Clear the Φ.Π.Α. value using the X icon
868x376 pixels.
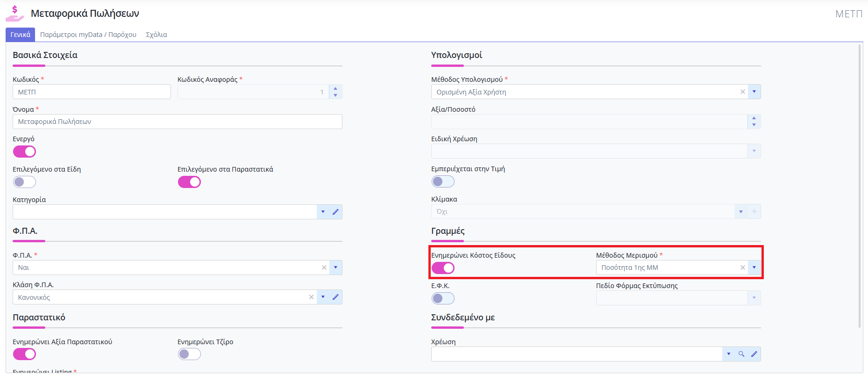[324, 268]
